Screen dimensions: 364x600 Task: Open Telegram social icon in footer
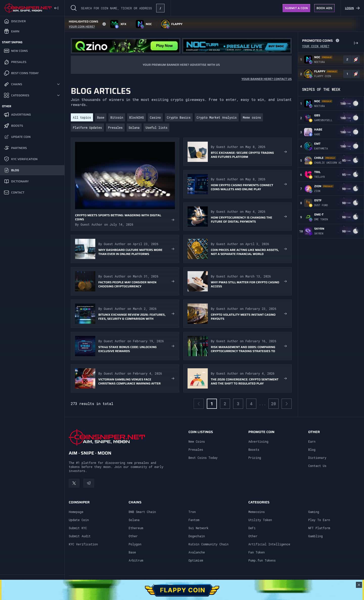pos(89,483)
